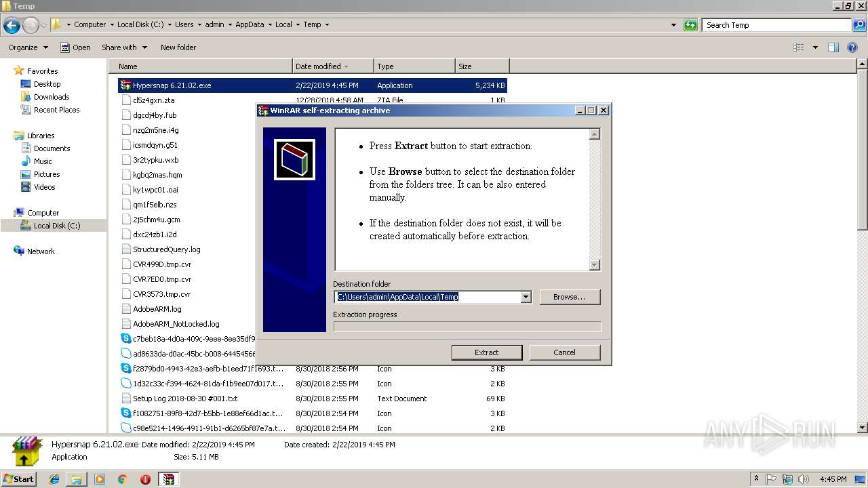Click Cancel in the WinRAR dialog

point(564,352)
